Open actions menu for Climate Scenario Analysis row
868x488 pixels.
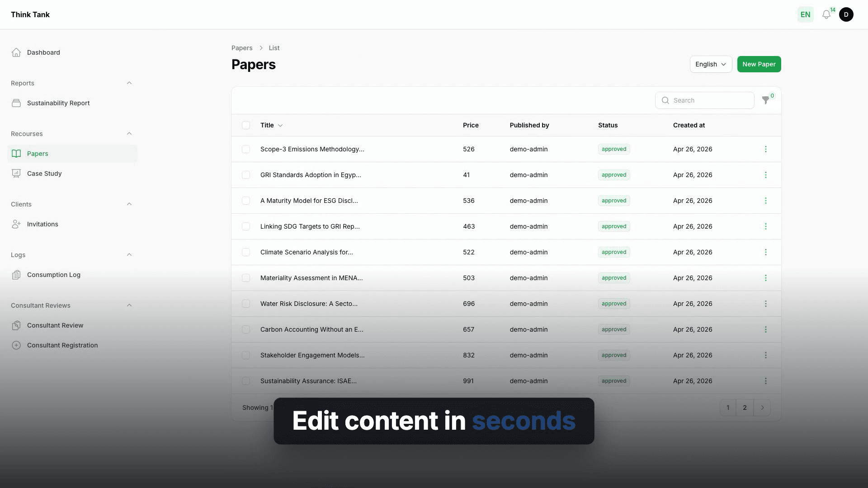tap(765, 252)
